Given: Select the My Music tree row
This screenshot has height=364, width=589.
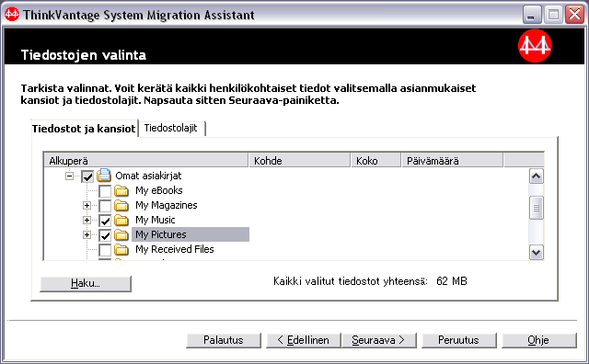Looking at the screenshot, I should [156, 220].
